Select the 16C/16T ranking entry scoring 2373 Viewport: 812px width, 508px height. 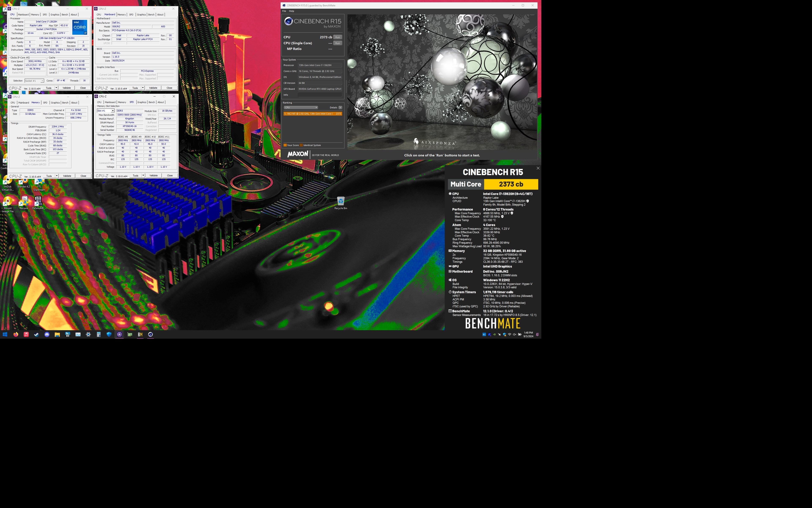pos(313,114)
